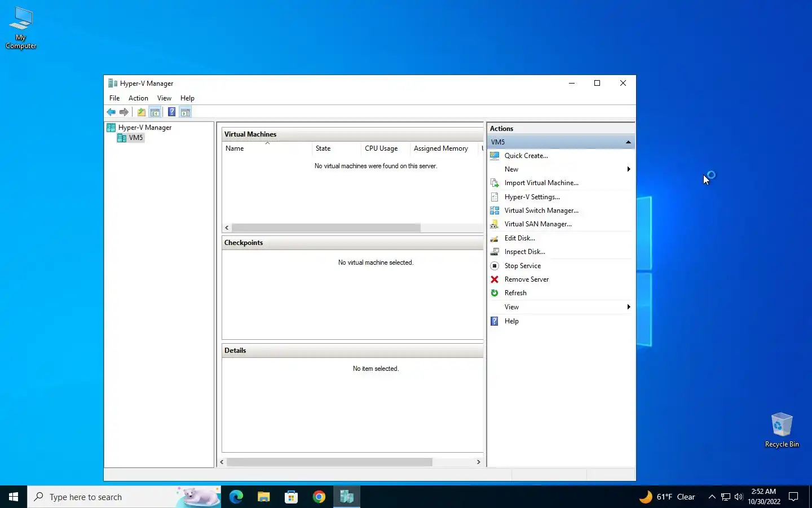Click the Stop Service circle icon
The height and width of the screenshot is (508, 812).
coord(495,266)
